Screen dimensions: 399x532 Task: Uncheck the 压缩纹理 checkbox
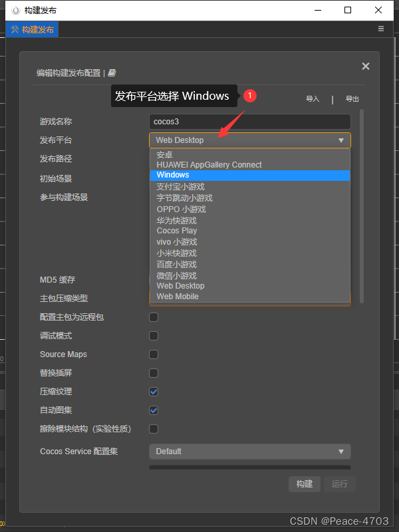pos(154,392)
